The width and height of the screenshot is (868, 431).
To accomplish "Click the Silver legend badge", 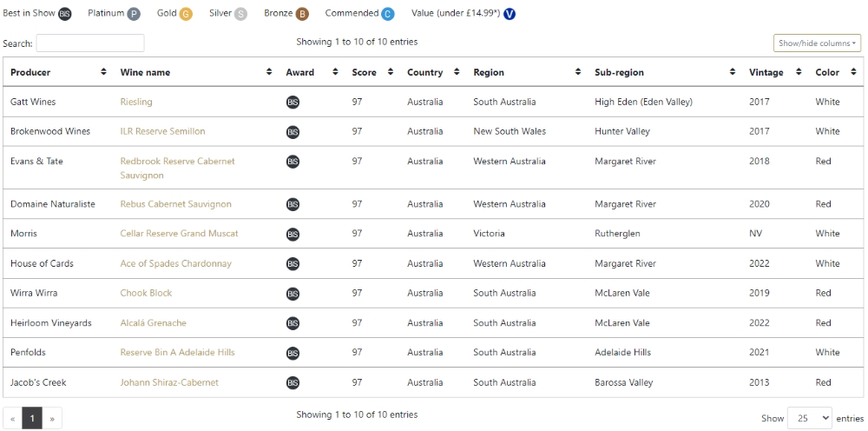I will (240, 14).
